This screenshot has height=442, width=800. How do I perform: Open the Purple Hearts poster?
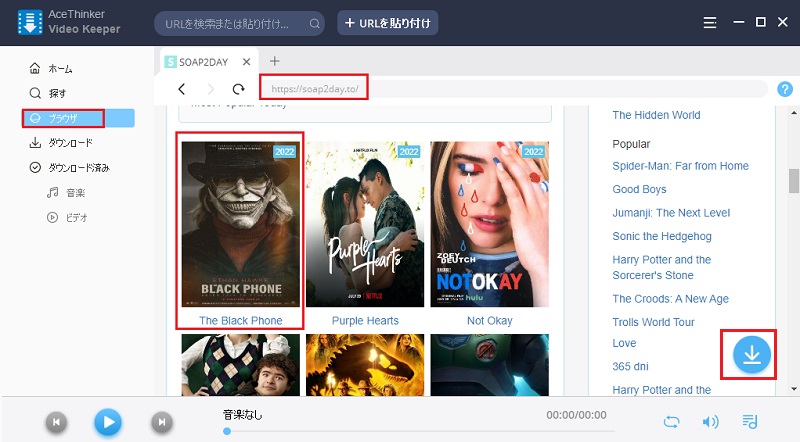[365, 224]
